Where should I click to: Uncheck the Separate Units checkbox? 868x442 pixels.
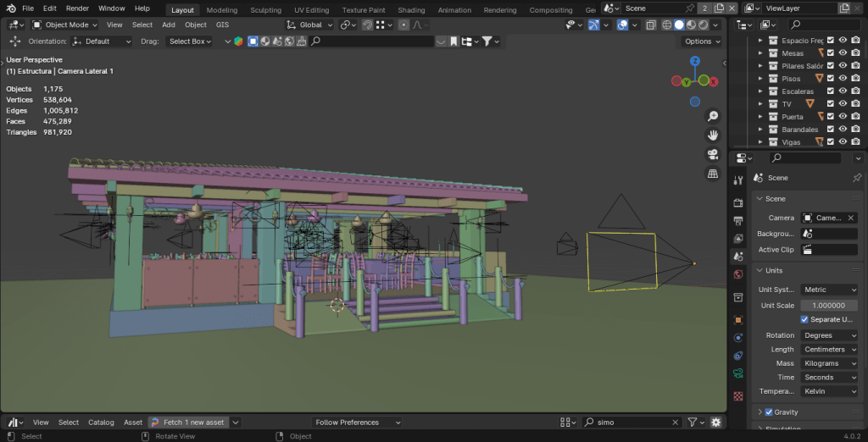804,320
